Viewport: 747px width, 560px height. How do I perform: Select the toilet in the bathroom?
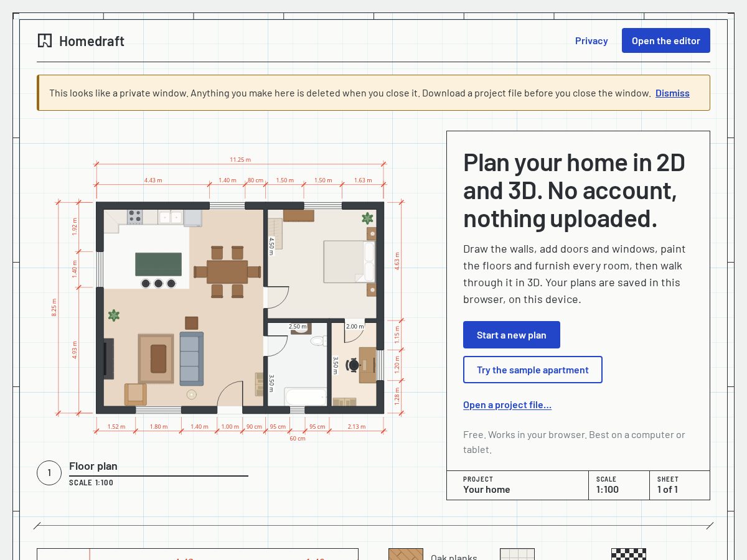click(318, 340)
